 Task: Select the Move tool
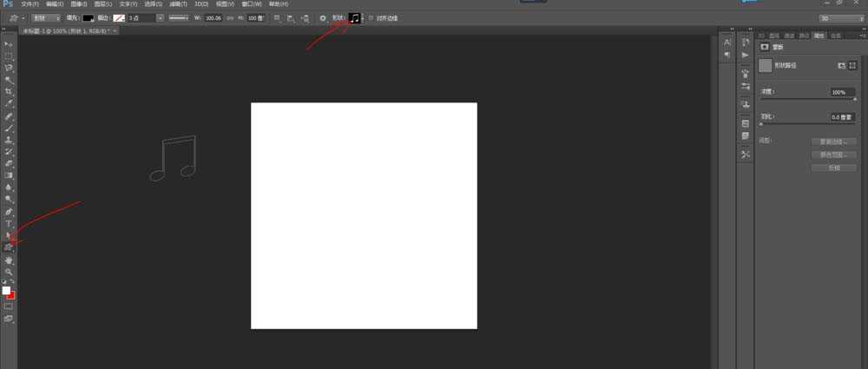click(9, 43)
